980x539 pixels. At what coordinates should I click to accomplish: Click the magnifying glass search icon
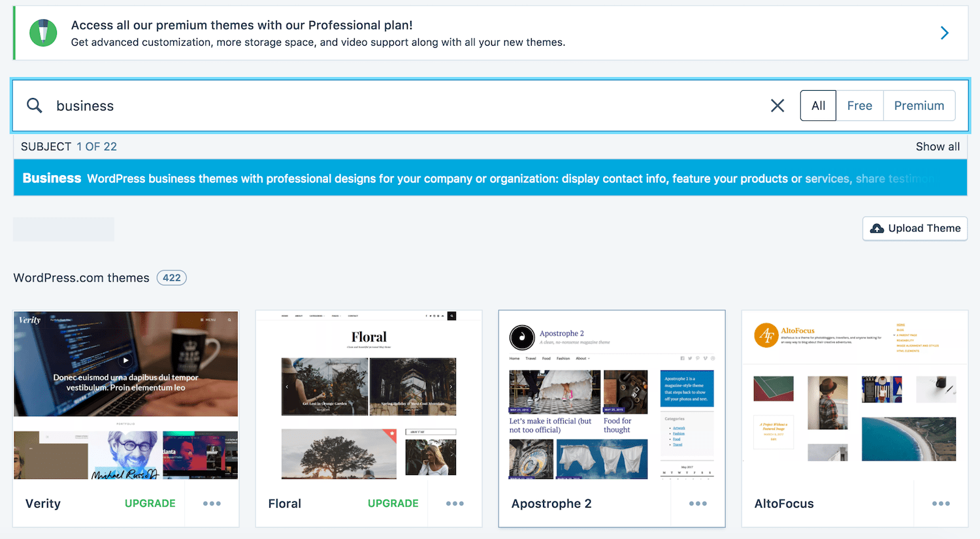click(x=34, y=105)
